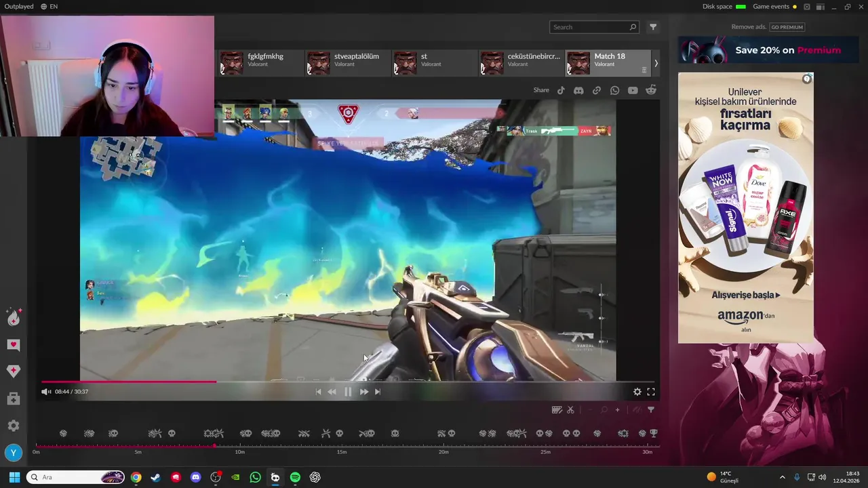Expand match list with right chevron
868x488 pixels.
click(x=656, y=63)
